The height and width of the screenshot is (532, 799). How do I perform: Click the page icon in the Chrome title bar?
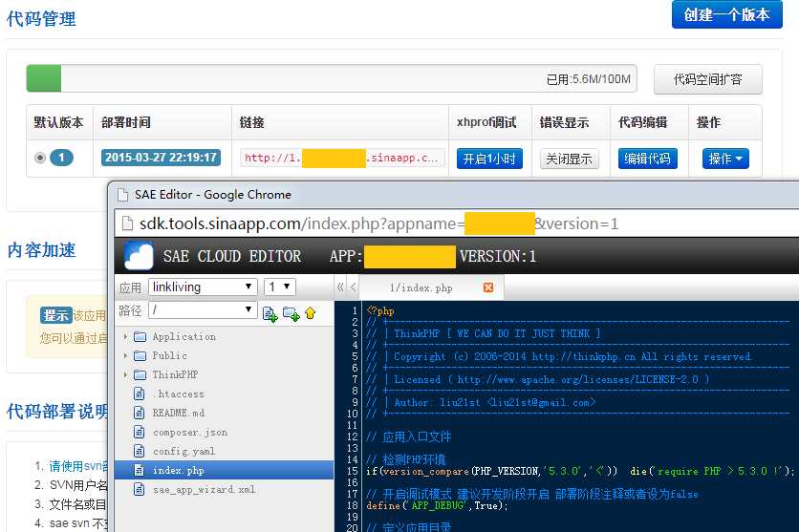[x=122, y=195]
